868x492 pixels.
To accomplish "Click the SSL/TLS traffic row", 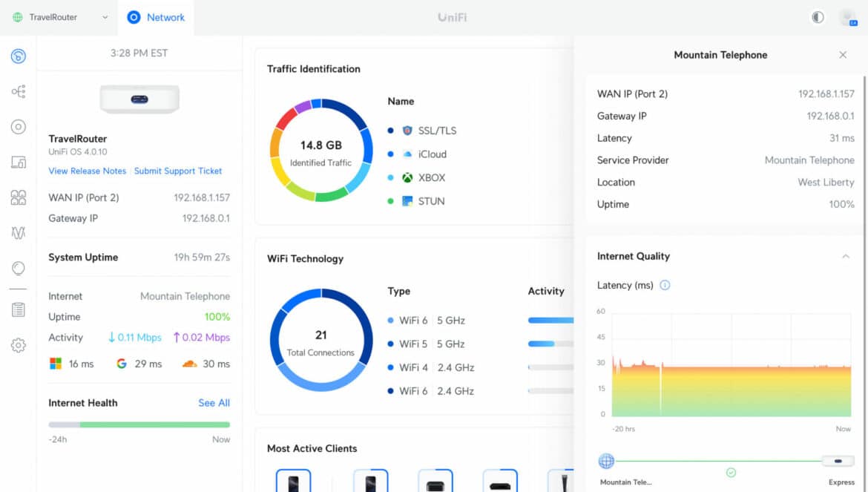I will pyautogui.click(x=422, y=131).
